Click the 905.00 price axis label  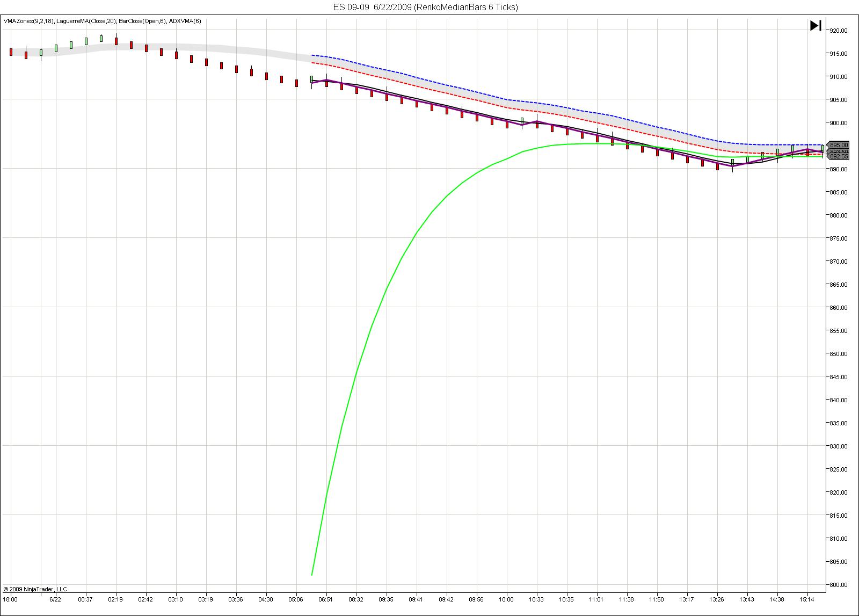839,100
